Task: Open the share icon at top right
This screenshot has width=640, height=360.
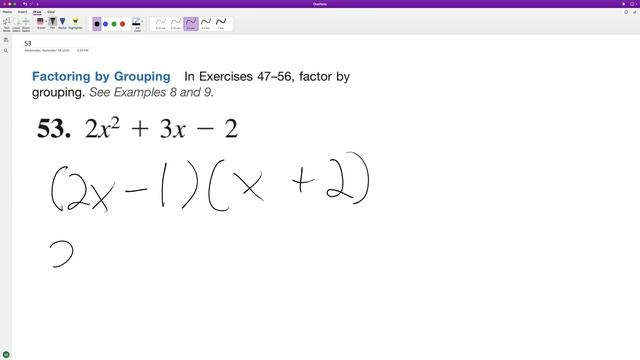Action: coord(634,12)
